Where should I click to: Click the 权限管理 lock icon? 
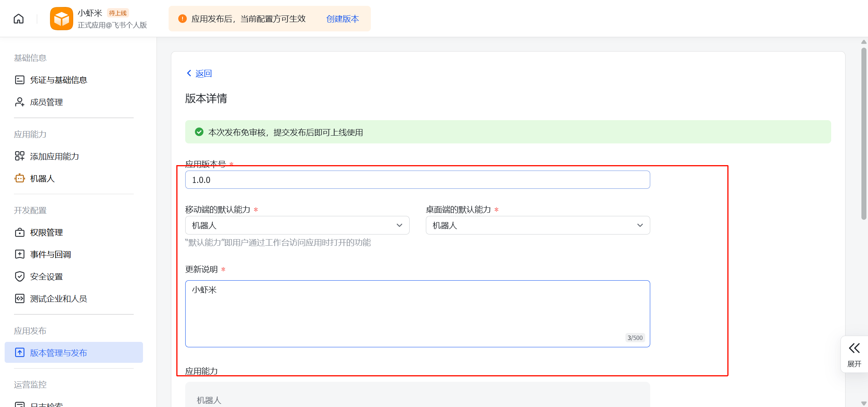(19, 232)
